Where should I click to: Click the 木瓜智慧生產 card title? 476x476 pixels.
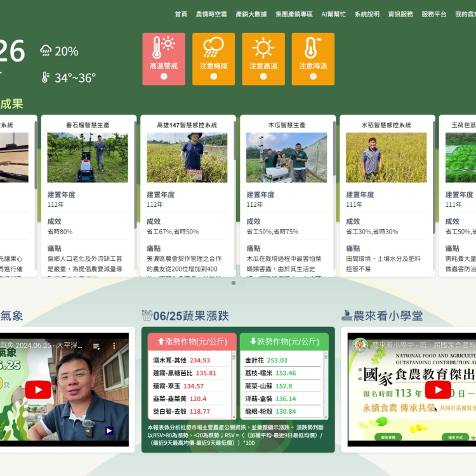tap(287, 125)
